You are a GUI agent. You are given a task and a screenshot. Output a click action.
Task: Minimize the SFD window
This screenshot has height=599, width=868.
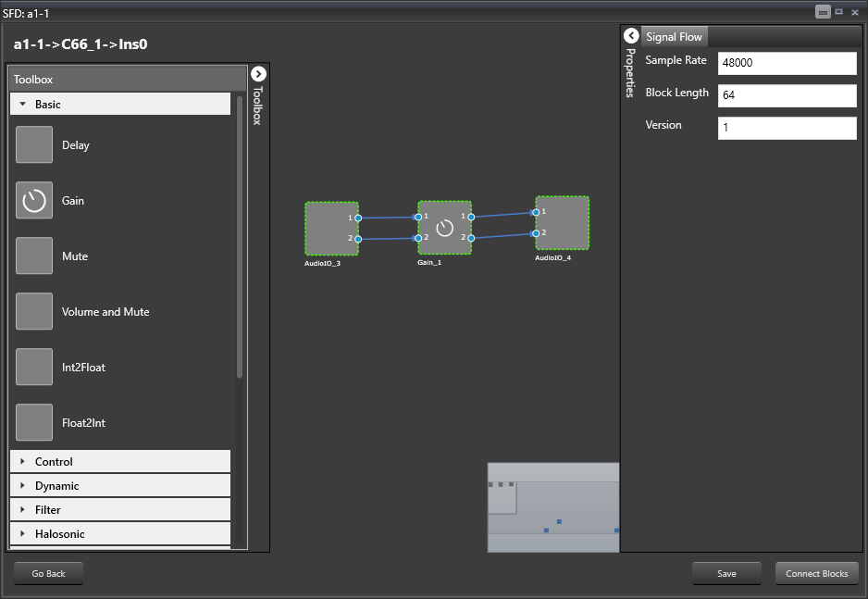pos(823,12)
